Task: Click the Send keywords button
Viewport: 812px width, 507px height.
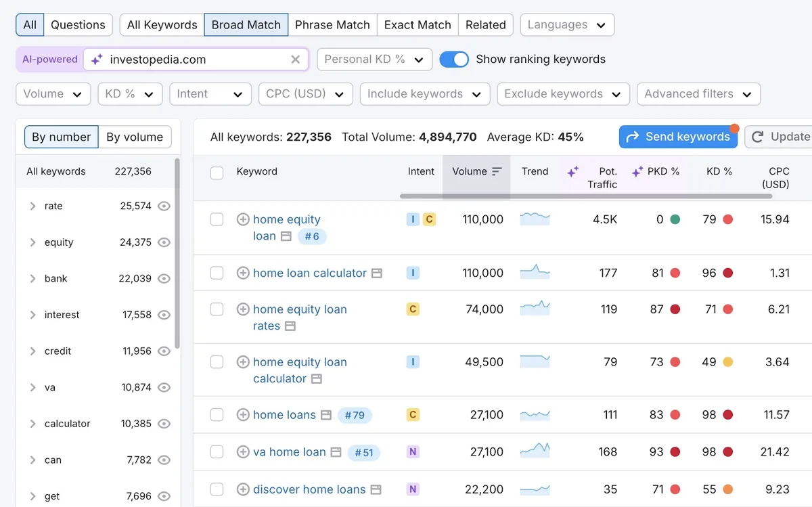Action: 679,137
